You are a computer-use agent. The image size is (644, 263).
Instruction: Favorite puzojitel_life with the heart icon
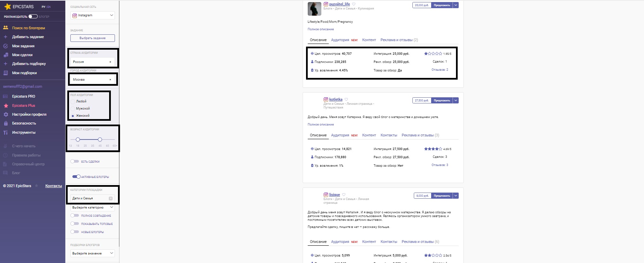point(354,4)
